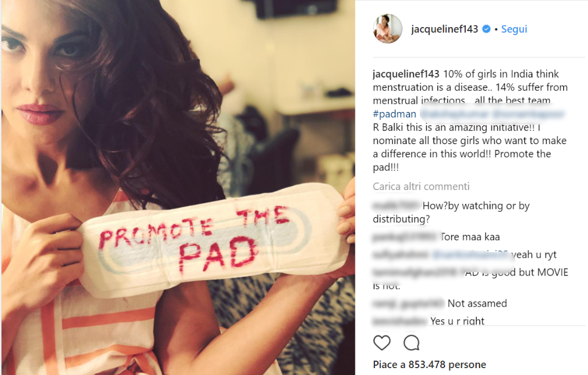View the likes count Piace a 853.478 persone
This screenshot has height=375, width=588.
(430, 365)
